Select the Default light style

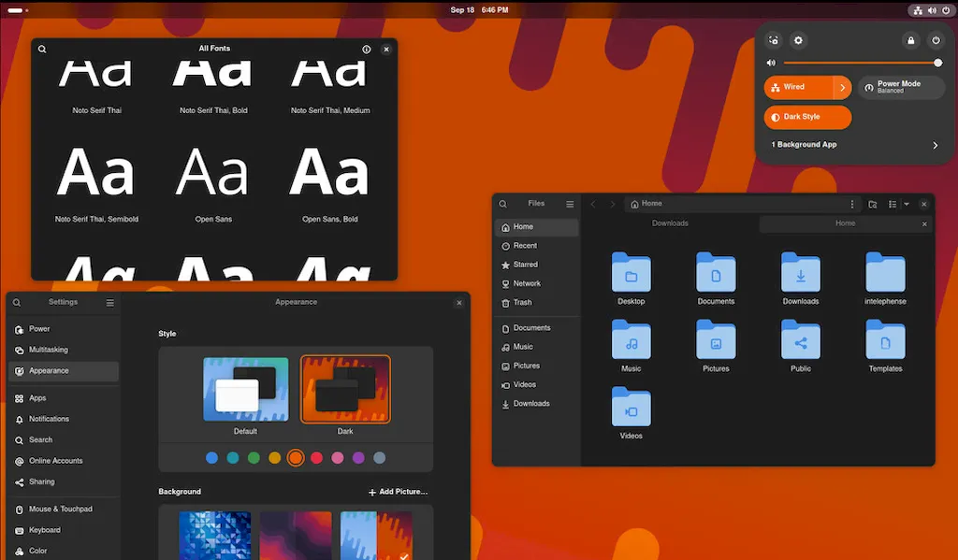pos(246,390)
